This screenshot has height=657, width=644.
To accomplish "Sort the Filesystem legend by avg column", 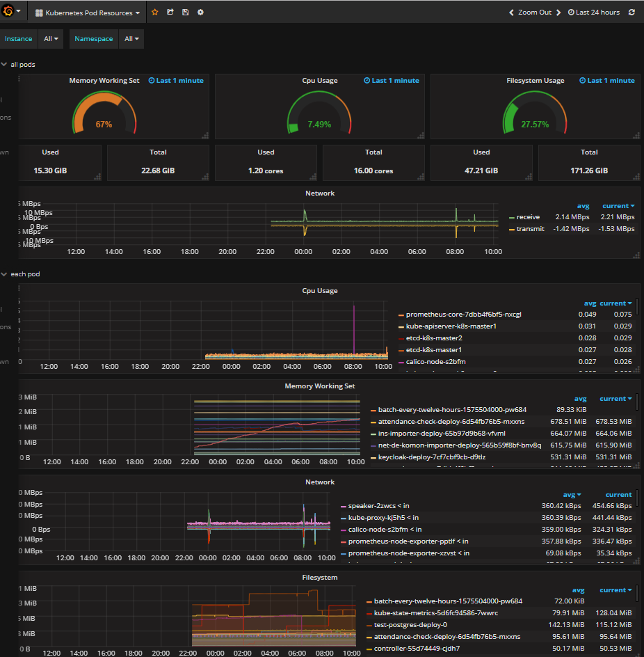I will (x=578, y=590).
